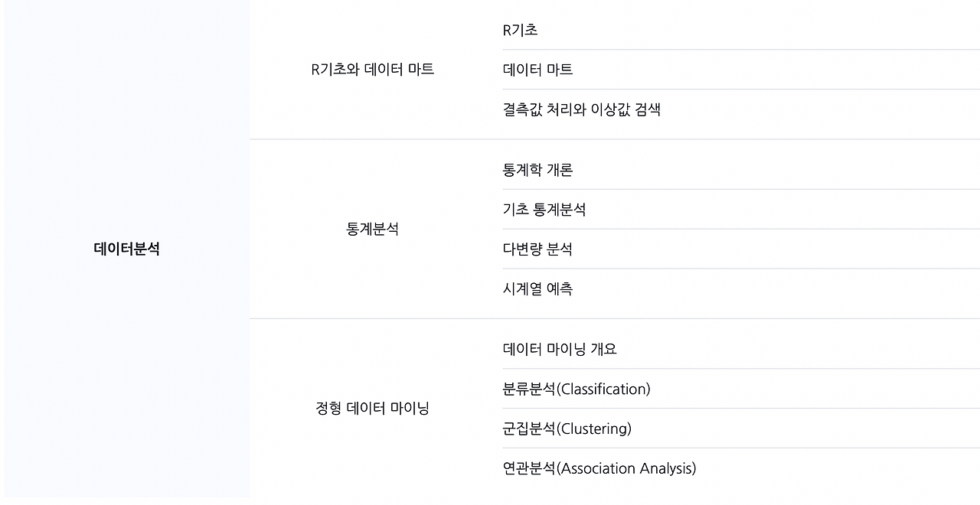Image resolution: width=980 pixels, height=505 pixels.
Task: Click 데이터 마이닝 개요
Action: coord(560,349)
